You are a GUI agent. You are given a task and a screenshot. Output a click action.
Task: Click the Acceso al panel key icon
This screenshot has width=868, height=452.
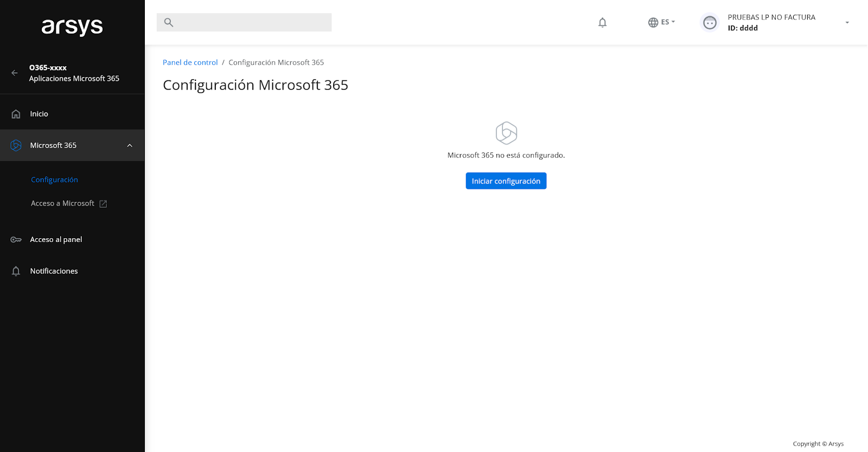[x=16, y=239]
